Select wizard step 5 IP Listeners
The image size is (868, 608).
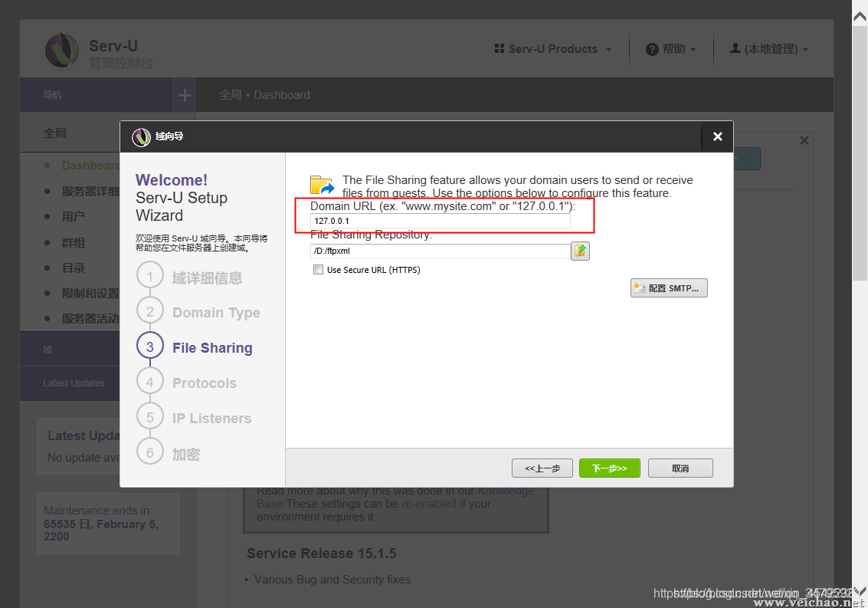[x=195, y=418]
